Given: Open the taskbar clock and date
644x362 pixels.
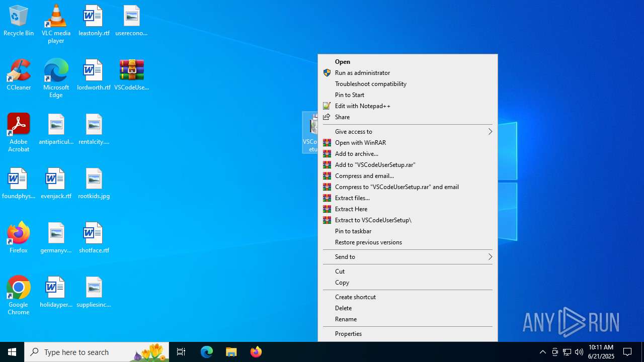Looking at the screenshot, I should tap(601, 352).
